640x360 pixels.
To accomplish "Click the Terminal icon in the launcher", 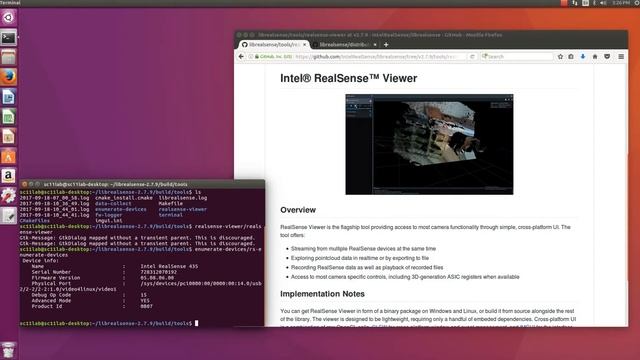I will (x=9, y=38).
